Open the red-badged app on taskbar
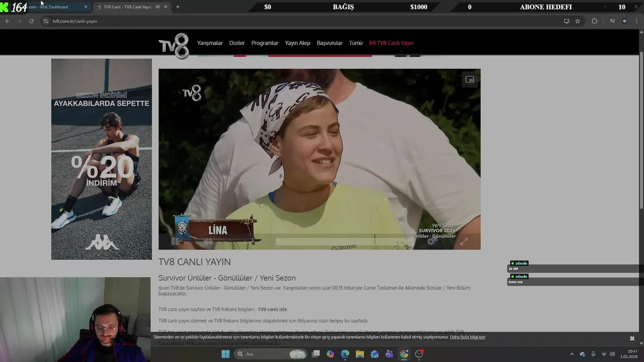This screenshot has height=362, width=644. (x=419, y=354)
